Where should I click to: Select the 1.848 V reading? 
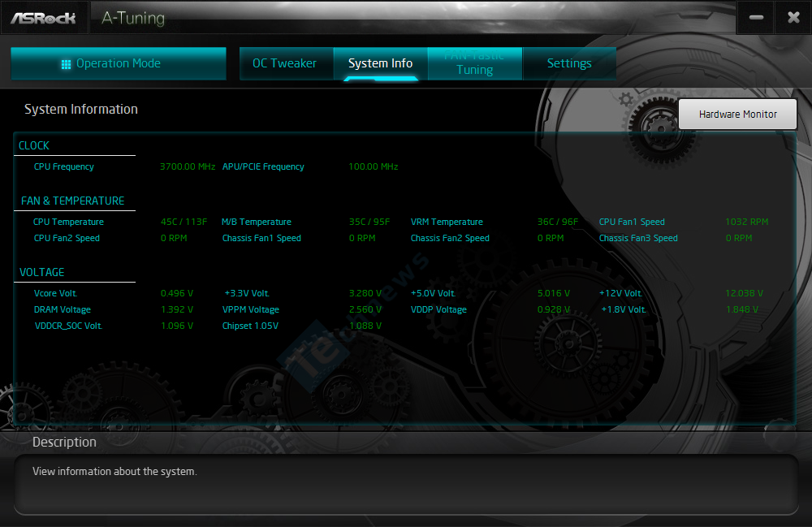[x=742, y=309]
